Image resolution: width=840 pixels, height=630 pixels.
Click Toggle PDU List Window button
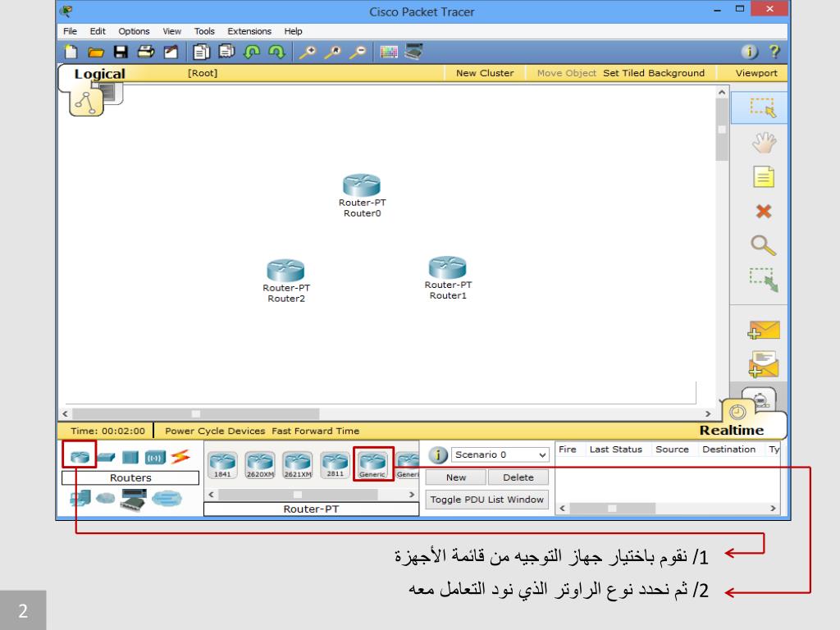pos(487,500)
